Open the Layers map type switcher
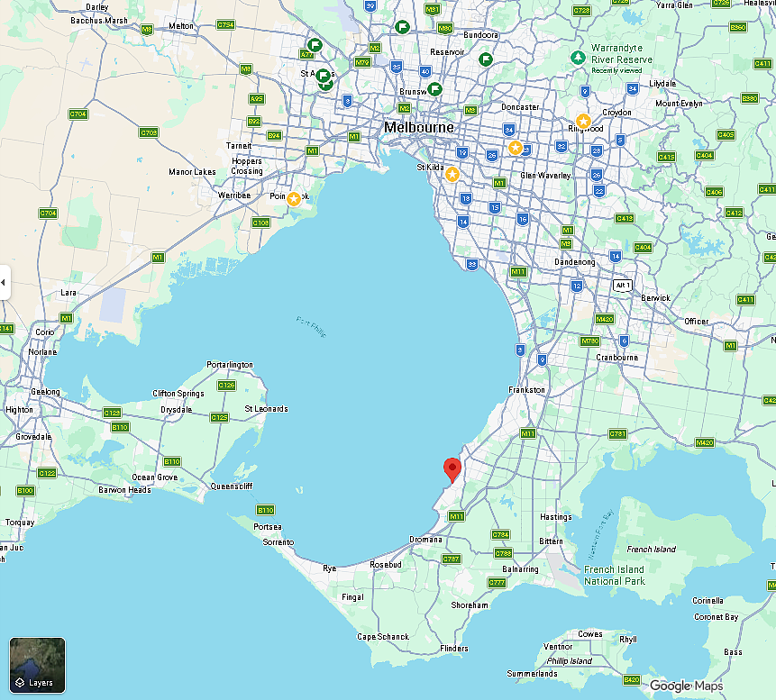776x700 pixels. click(38, 666)
